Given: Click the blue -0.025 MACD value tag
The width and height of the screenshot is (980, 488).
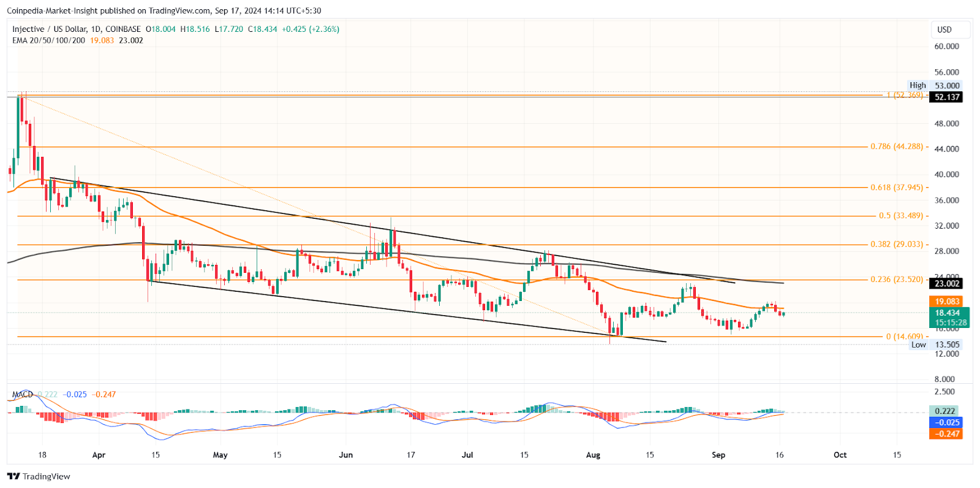Looking at the screenshot, I should pos(945,422).
